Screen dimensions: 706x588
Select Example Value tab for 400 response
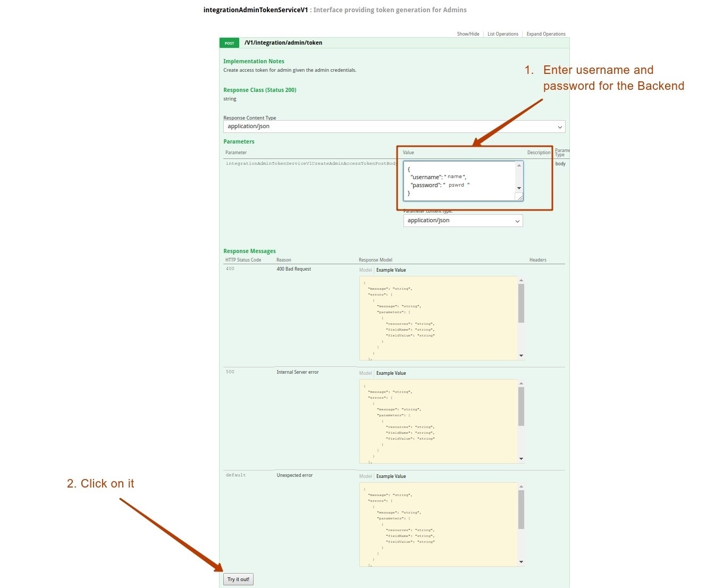391,270
